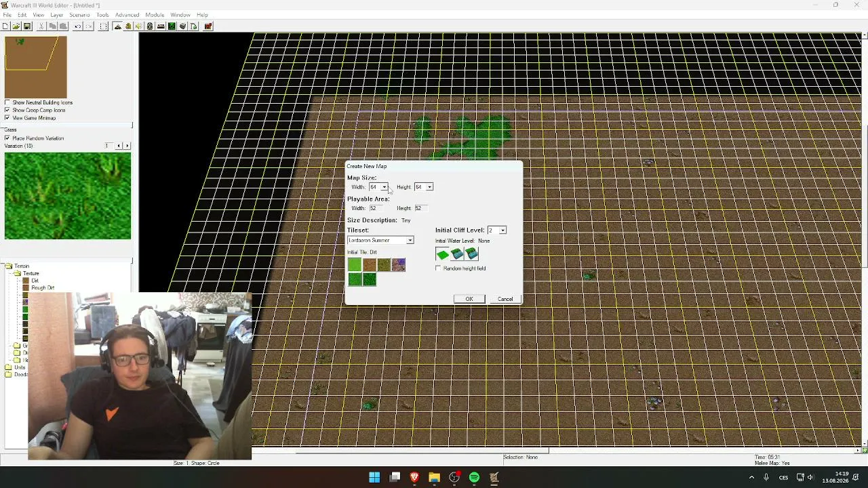Pick the purple-tinted rock initial tile

coord(399,265)
